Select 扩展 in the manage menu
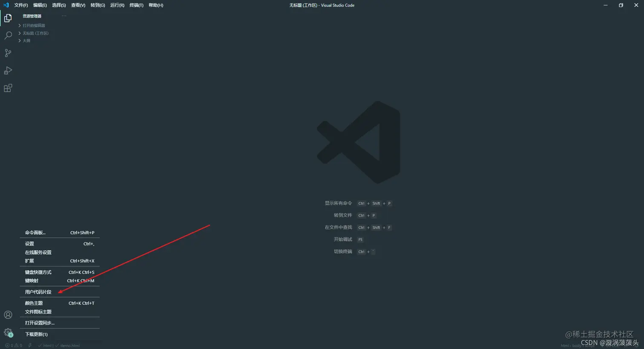The width and height of the screenshot is (644, 349). tap(60, 261)
